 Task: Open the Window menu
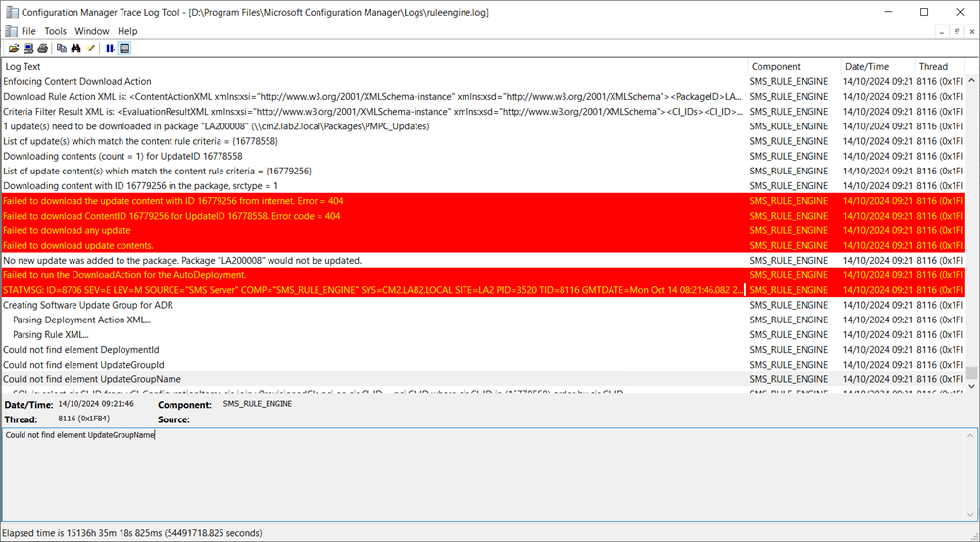pyautogui.click(x=92, y=31)
